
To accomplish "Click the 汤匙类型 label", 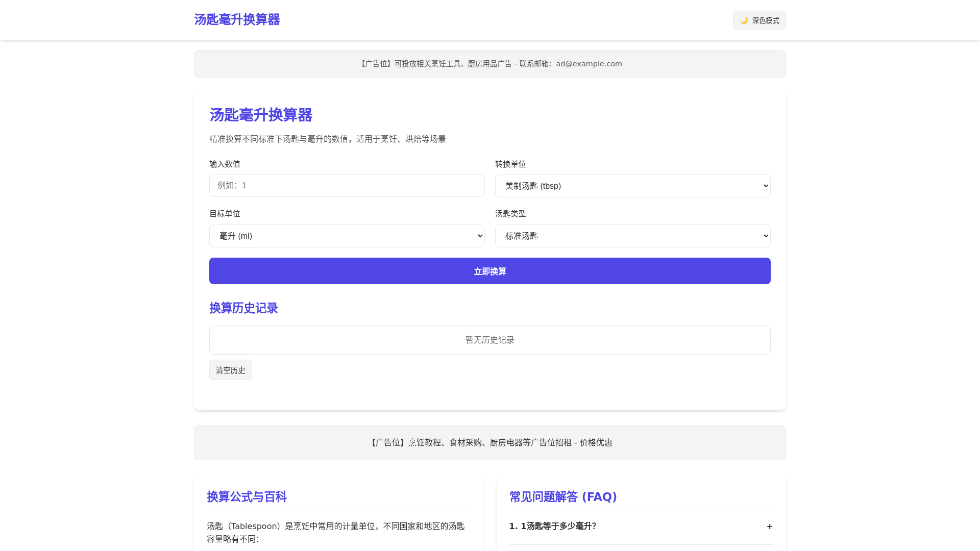I will click(510, 214).
